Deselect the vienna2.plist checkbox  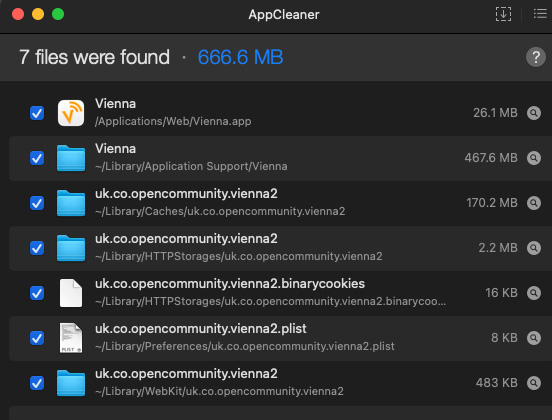point(37,338)
